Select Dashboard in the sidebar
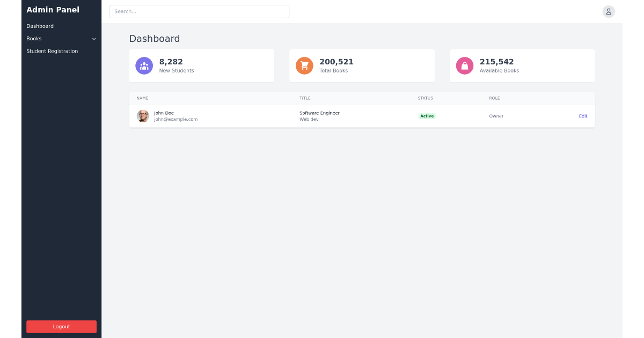This screenshot has width=644, height=338. tap(40, 26)
